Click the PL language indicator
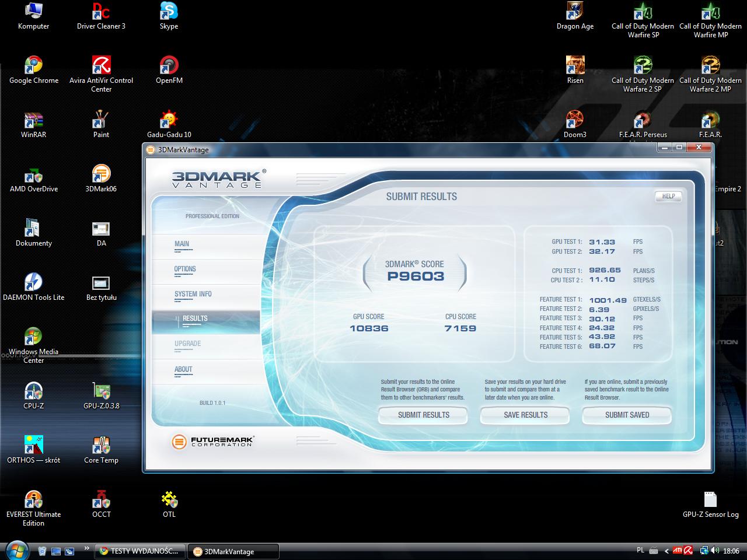747x560 pixels. pos(640,550)
